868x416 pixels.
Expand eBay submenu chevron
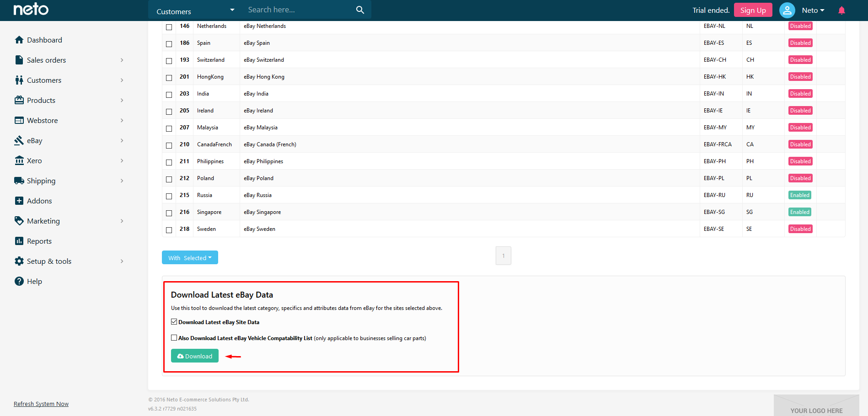point(122,140)
